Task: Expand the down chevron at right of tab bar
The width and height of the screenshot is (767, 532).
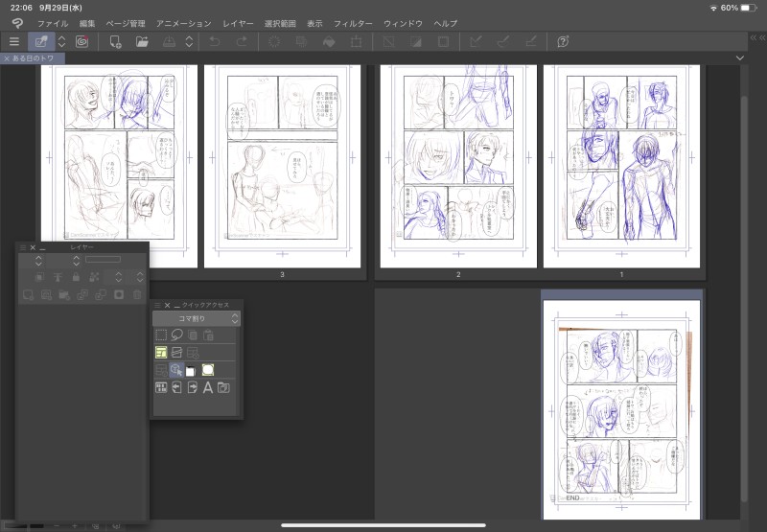Action: [740, 58]
